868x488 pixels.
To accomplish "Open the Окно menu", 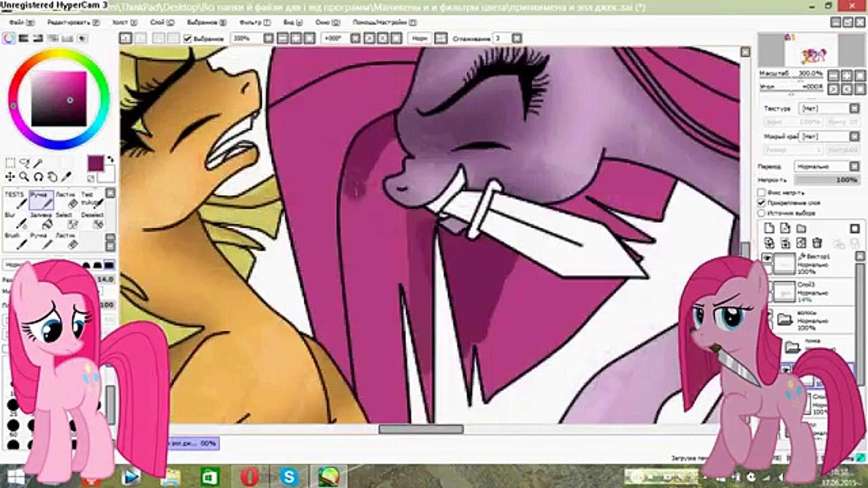I will coord(328,22).
